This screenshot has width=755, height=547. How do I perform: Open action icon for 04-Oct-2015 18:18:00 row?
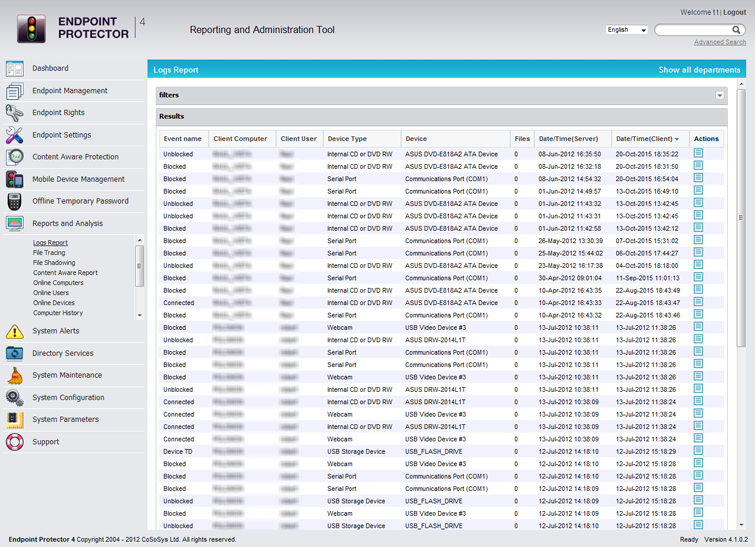(698, 265)
